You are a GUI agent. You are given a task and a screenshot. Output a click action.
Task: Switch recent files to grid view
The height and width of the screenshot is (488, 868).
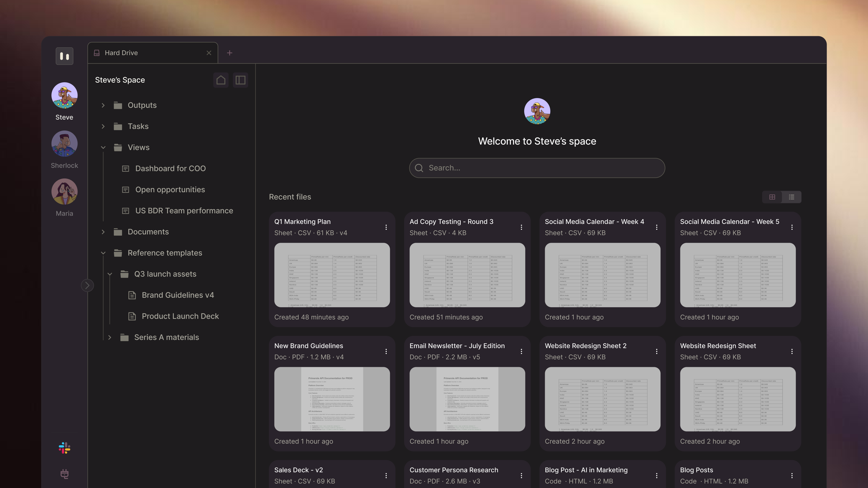[x=772, y=197]
